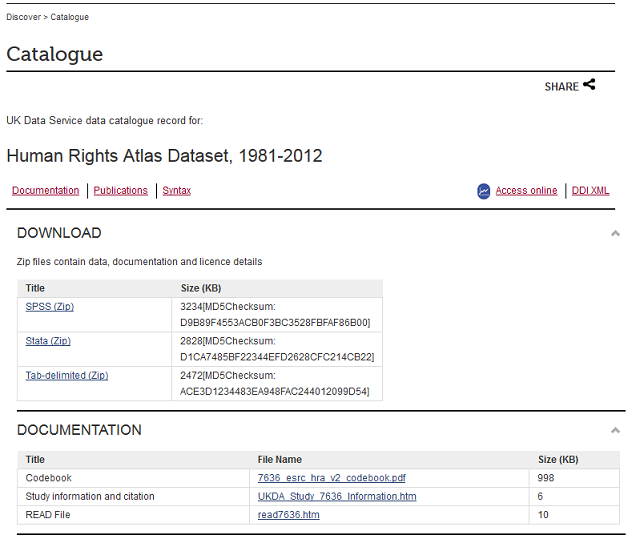Open read7636.htm file link
640x551 pixels.
[288, 515]
